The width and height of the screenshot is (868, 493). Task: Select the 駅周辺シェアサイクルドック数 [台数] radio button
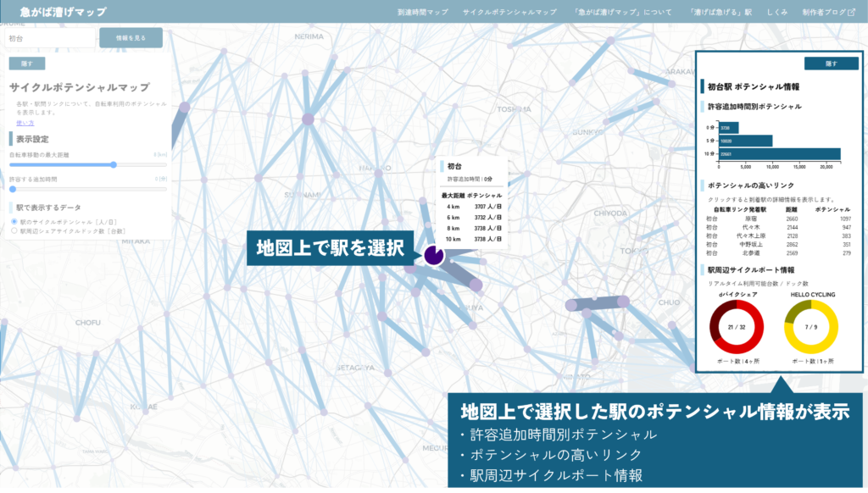(x=14, y=230)
